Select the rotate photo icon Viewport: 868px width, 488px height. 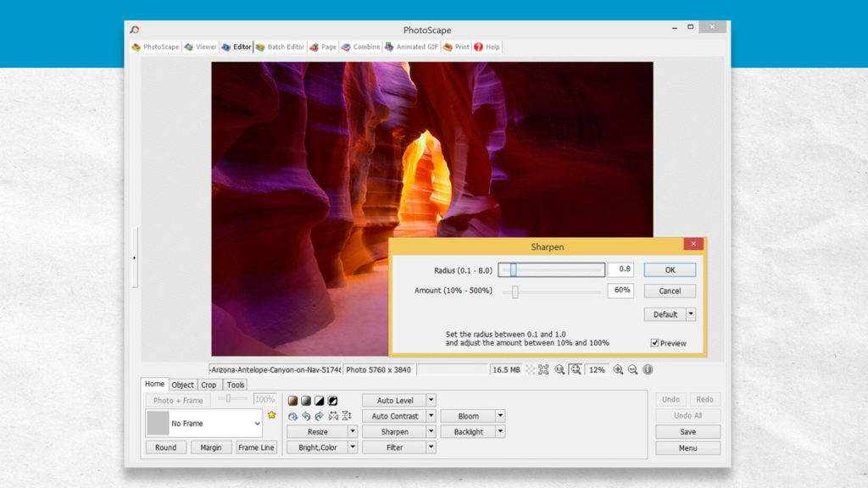[293, 415]
